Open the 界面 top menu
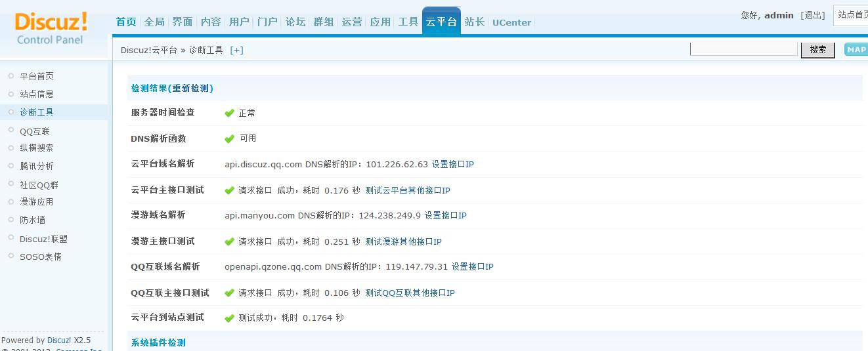 pos(183,22)
